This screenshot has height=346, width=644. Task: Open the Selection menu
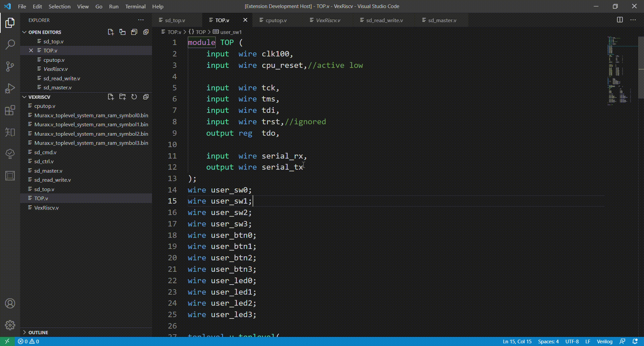click(x=59, y=6)
